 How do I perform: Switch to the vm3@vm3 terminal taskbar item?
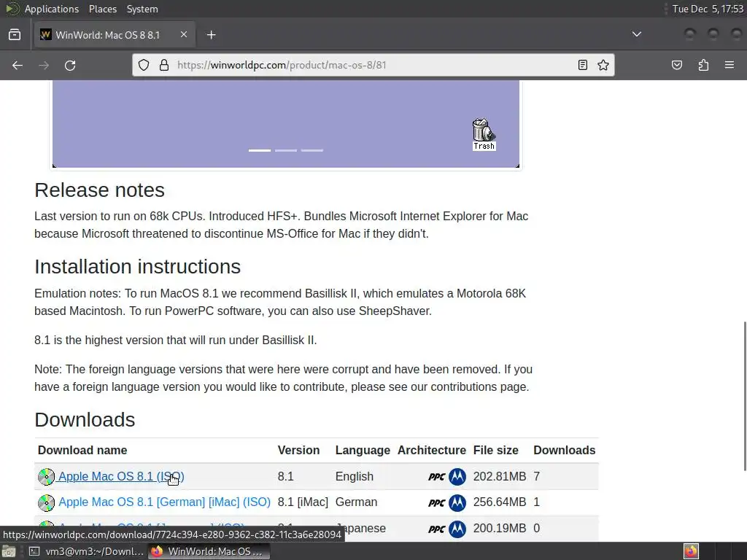tap(86, 551)
